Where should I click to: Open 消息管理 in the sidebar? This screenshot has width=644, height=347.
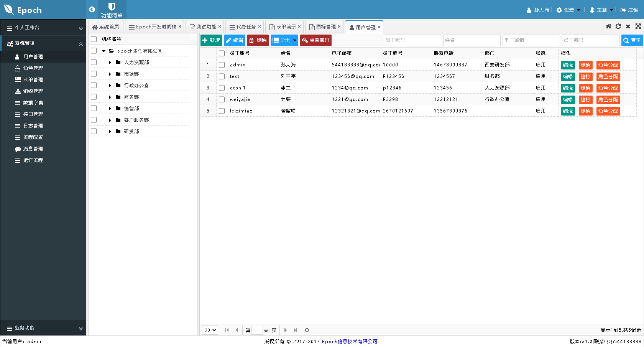[x=43, y=149]
